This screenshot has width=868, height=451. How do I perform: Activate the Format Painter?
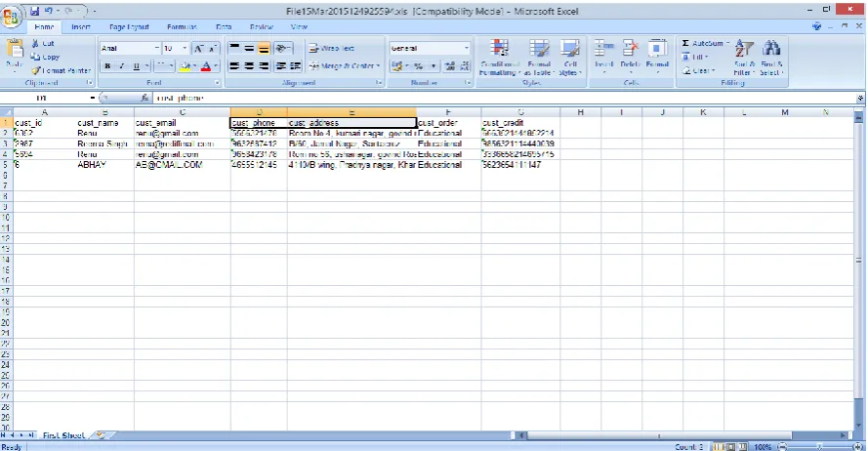tap(61, 71)
